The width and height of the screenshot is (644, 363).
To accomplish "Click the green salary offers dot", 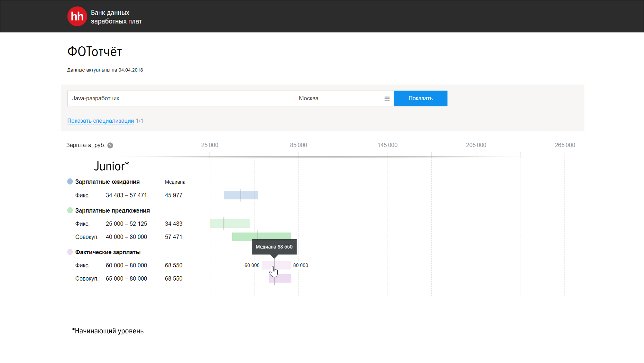I will pos(70,210).
